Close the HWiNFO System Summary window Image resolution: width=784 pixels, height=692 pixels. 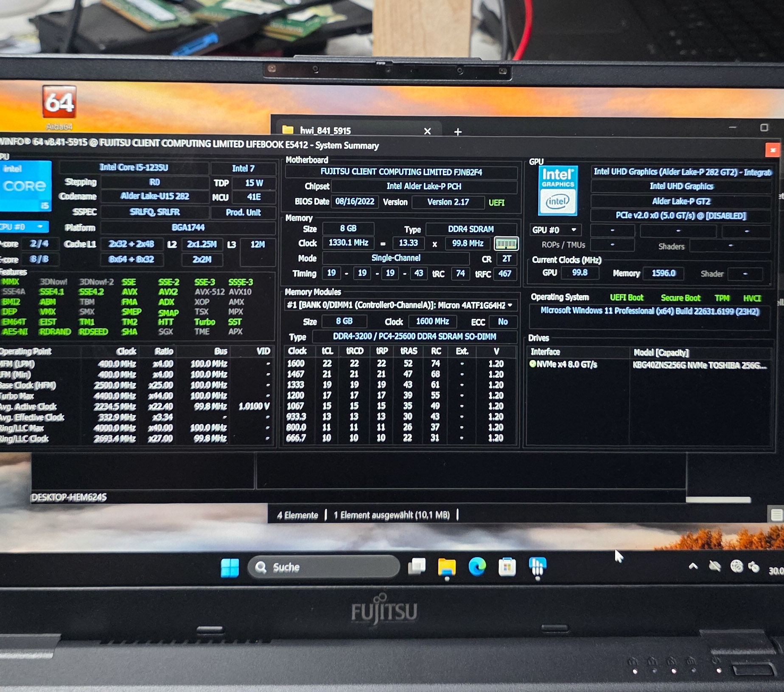[x=773, y=150]
